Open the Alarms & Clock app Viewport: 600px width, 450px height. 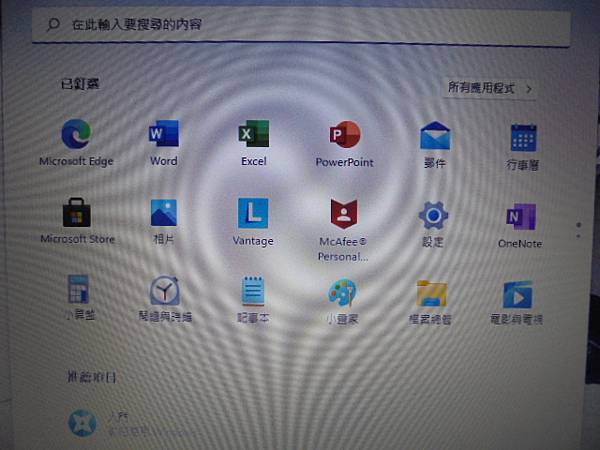(165, 299)
